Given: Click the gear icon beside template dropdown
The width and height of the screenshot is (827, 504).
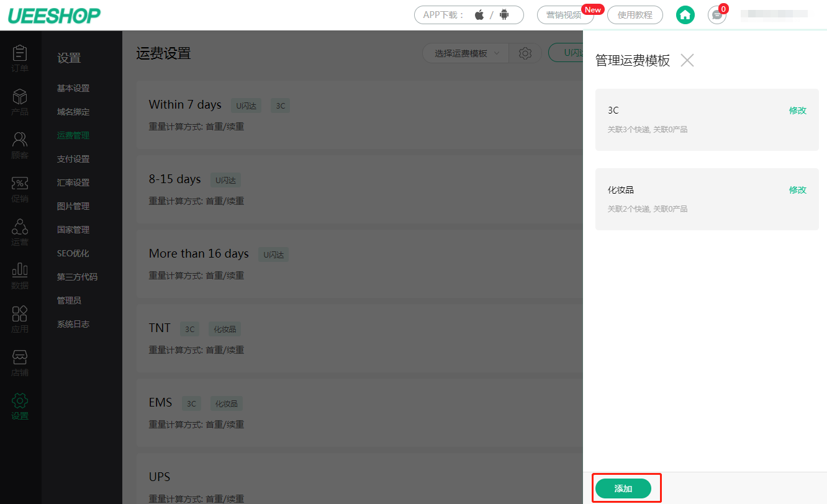Looking at the screenshot, I should tap(525, 53).
